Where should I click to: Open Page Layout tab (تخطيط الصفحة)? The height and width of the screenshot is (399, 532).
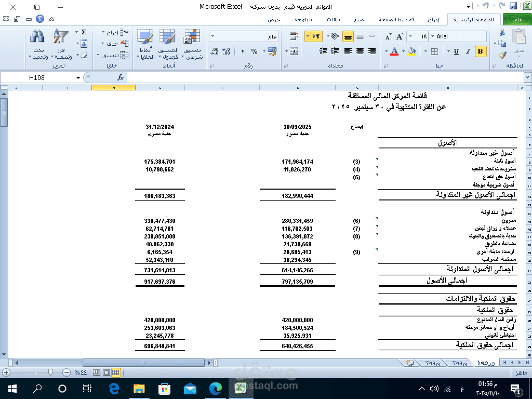(x=396, y=20)
